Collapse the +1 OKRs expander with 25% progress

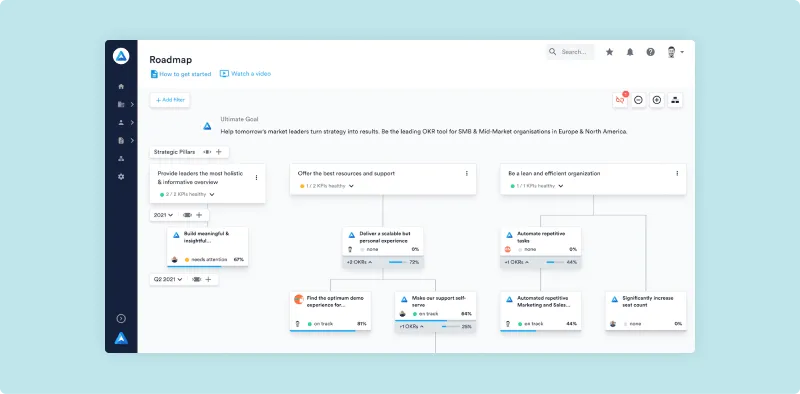(412, 327)
